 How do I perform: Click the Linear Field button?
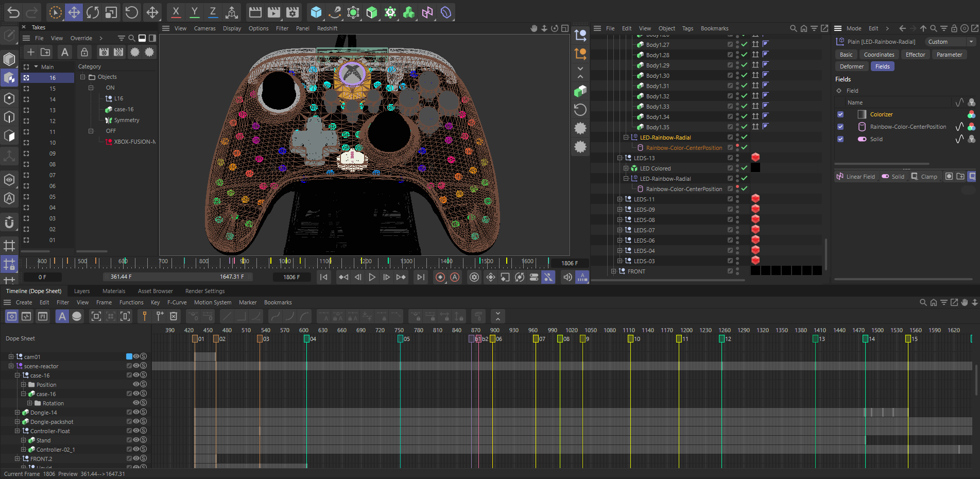point(855,177)
